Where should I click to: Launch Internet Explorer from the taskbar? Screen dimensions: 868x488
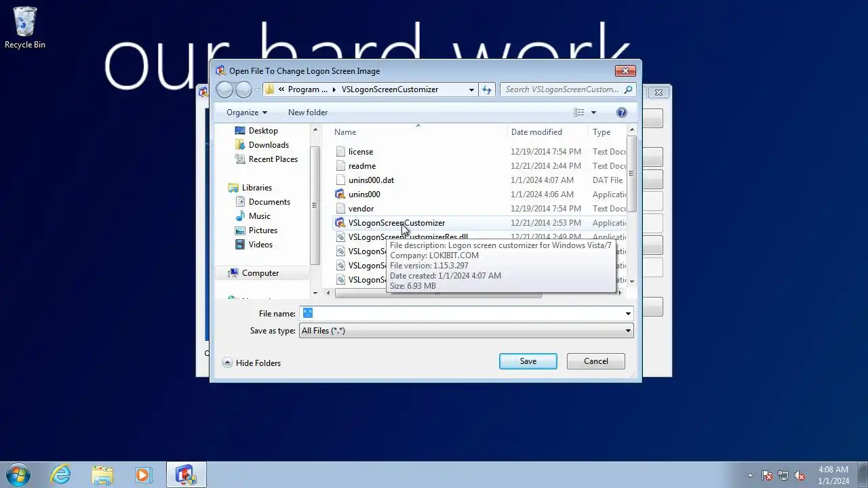(61, 474)
